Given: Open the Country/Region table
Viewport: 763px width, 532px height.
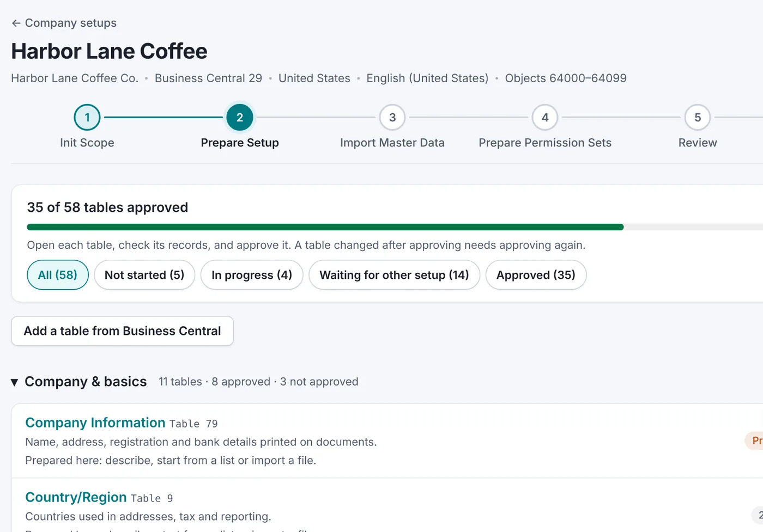Looking at the screenshot, I should (76, 497).
